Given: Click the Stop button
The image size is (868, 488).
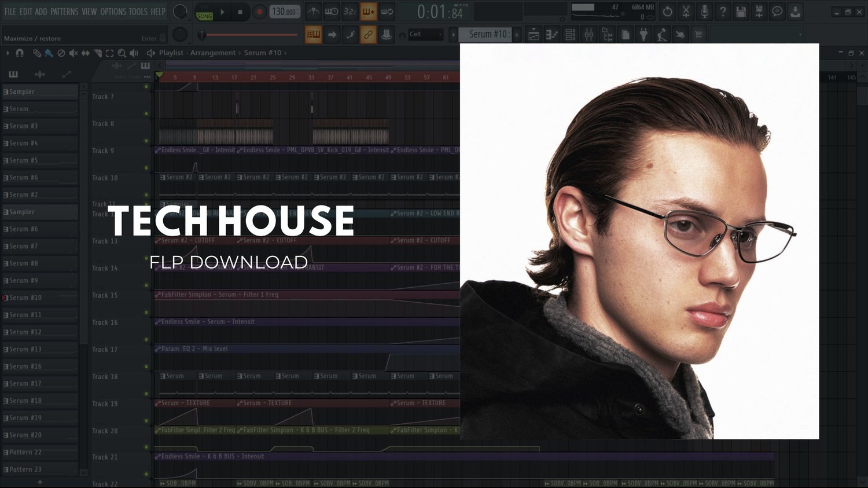Looking at the screenshot, I should click(240, 12).
